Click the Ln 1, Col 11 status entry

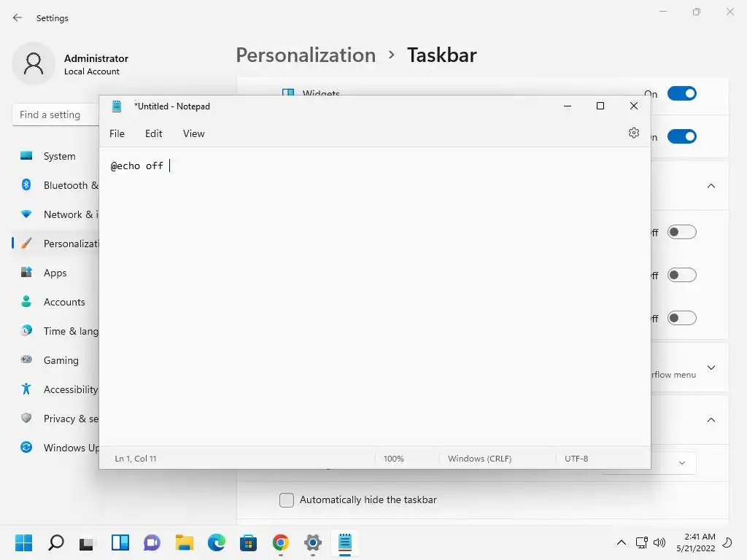tap(135, 459)
